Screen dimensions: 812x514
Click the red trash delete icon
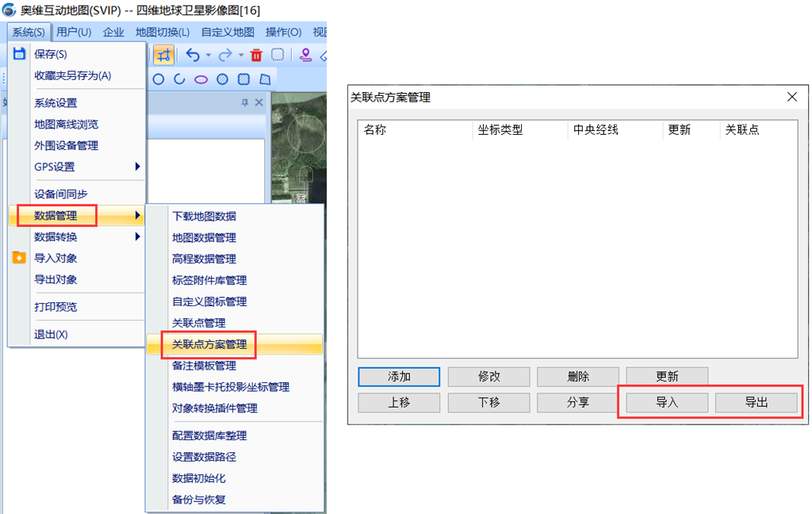tap(256, 55)
